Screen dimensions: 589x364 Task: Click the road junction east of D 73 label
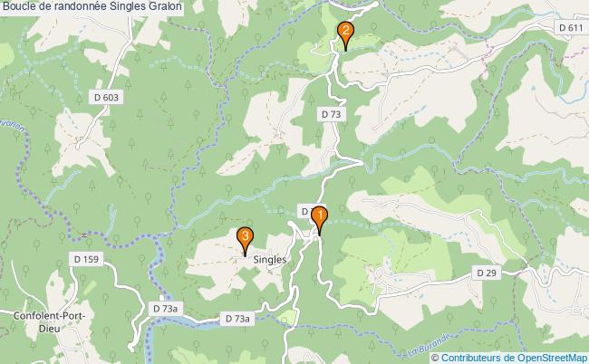click(362, 163)
